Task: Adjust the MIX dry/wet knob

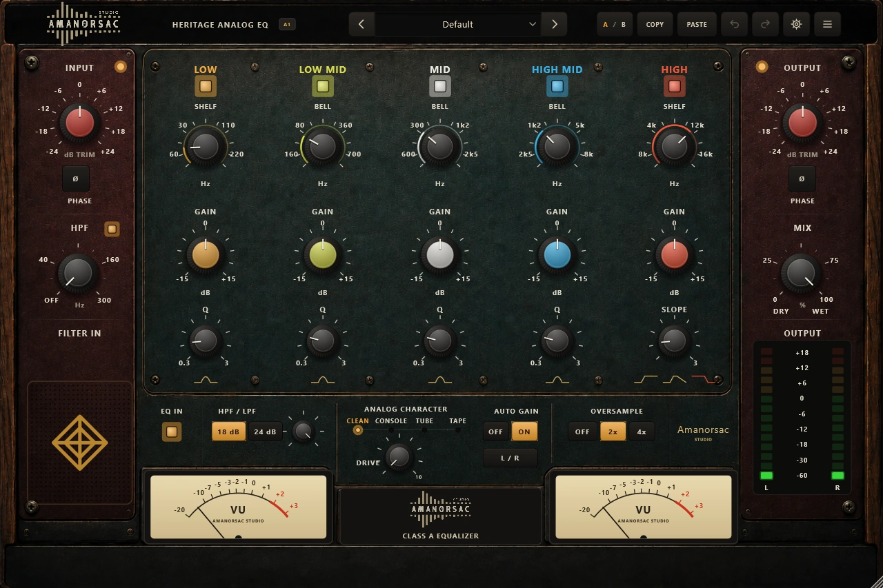Action: click(801, 274)
